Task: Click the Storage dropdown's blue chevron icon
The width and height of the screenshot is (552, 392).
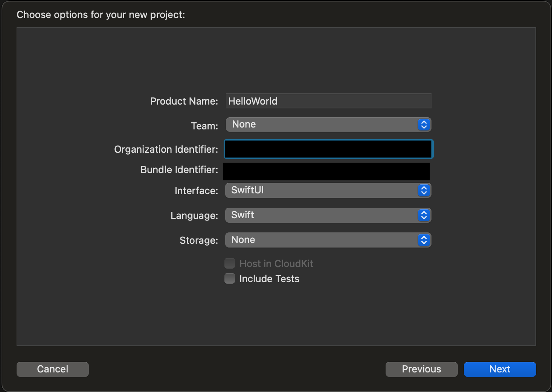Action: 424,240
